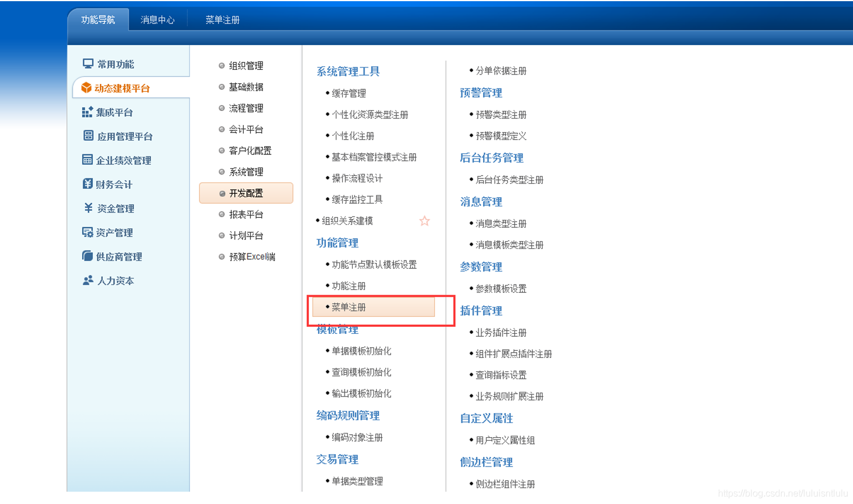Click the monitor icon beside 常用功能

(88, 63)
